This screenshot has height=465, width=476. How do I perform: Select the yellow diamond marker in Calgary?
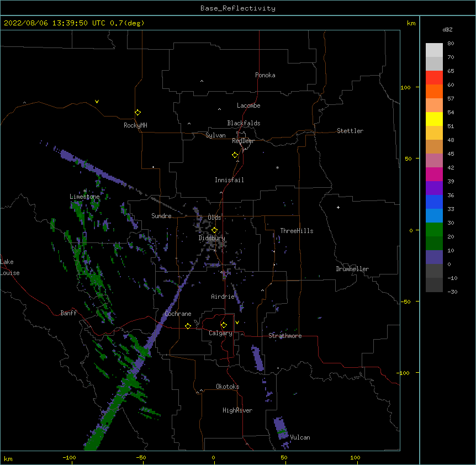point(224,325)
